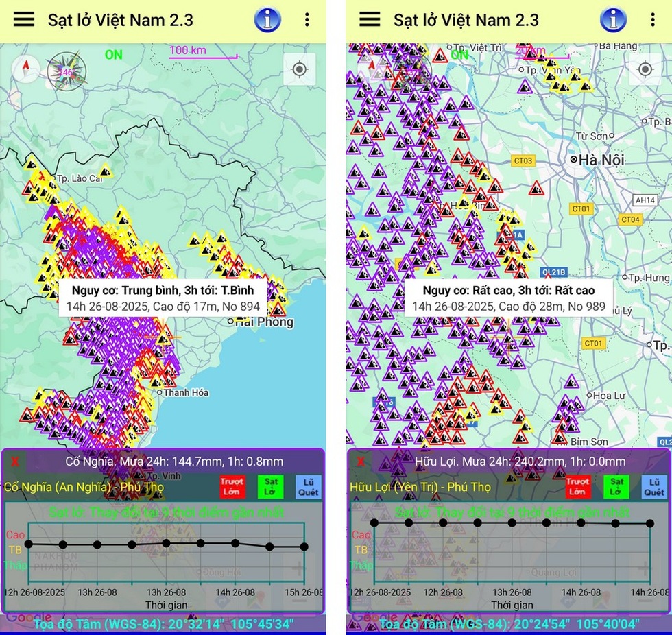Select green Sạt Lở button in Hữu Lợi panel
Image resolution: width=672 pixels, height=635 pixels.
point(616,486)
